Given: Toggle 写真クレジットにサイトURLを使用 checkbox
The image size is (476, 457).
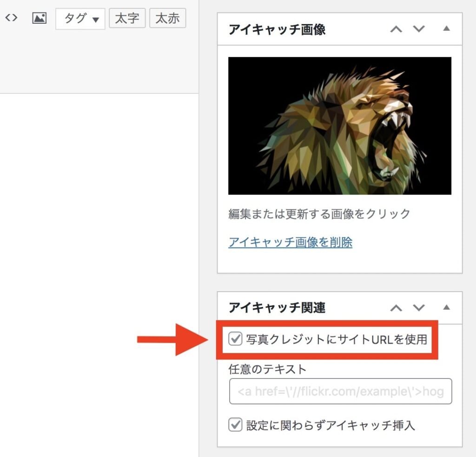Looking at the screenshot, I should 235,339.
